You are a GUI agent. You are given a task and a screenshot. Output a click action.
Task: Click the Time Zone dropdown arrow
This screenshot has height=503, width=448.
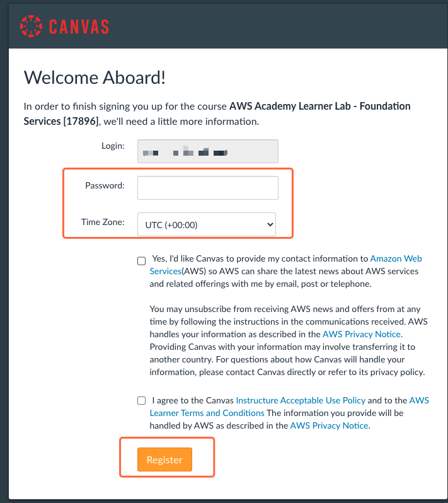click(x=270, y=224)
